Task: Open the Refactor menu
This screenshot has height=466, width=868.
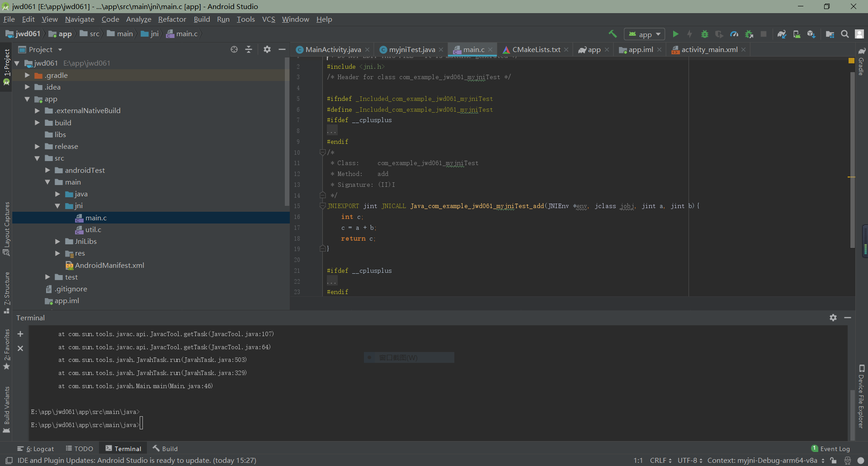Action: [172, 19]
